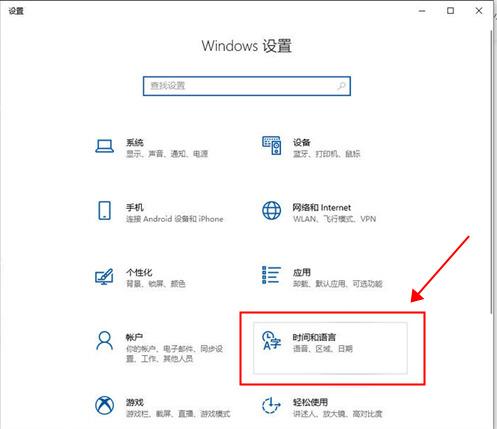Select the 应用 category title
This screenshot has height=429, width=497.
click(x=302, y=272)
